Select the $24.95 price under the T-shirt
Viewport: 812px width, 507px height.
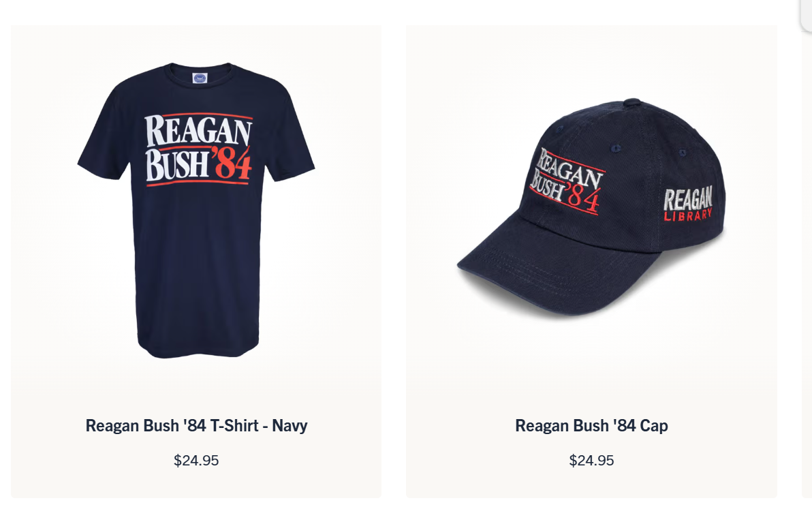pyautogui.click(x=196, y=461)
